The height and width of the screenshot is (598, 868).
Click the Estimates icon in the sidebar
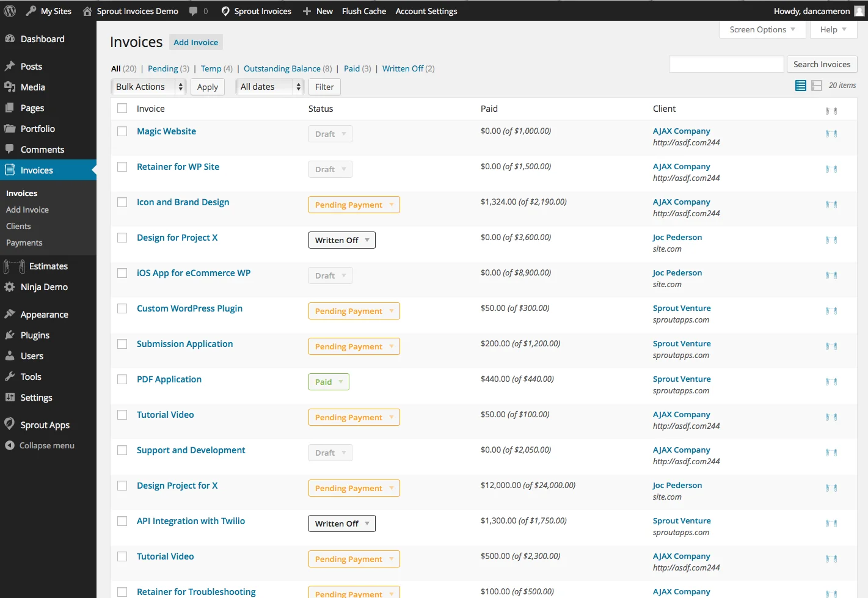coord(12,266)
